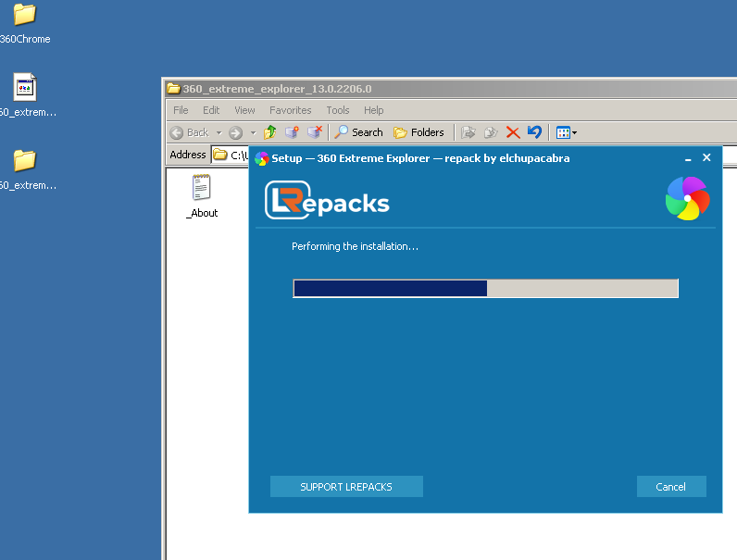Click the setup title bar pinwheel icon
This screenshot has width=737, height=560.
pos(261,159)
